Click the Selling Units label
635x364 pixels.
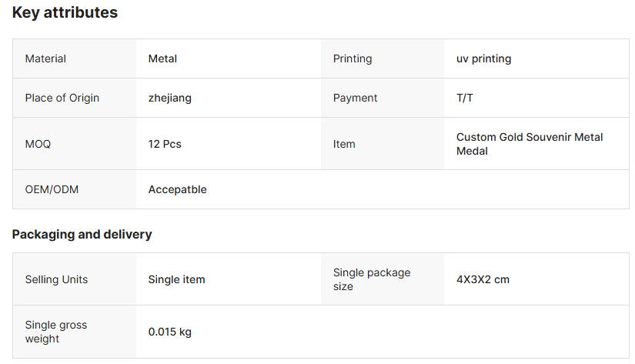pyautogui.click(x=56, y=279)
